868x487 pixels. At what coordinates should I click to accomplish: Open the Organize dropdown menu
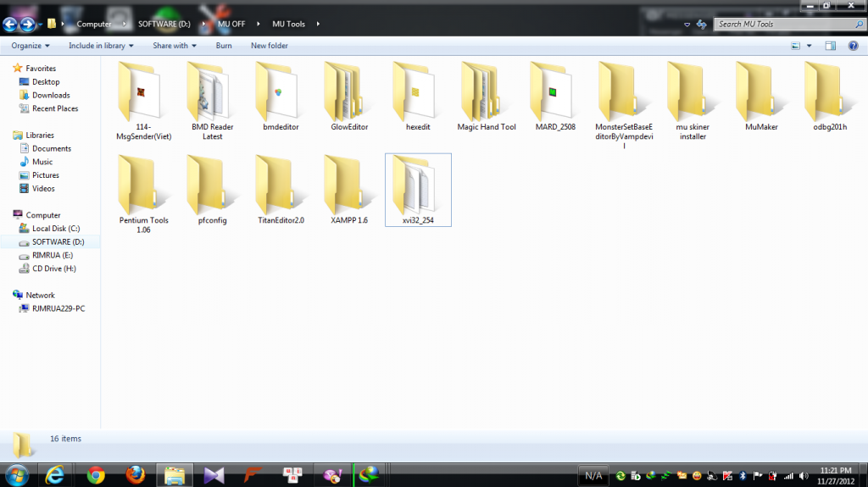[31, 46]
